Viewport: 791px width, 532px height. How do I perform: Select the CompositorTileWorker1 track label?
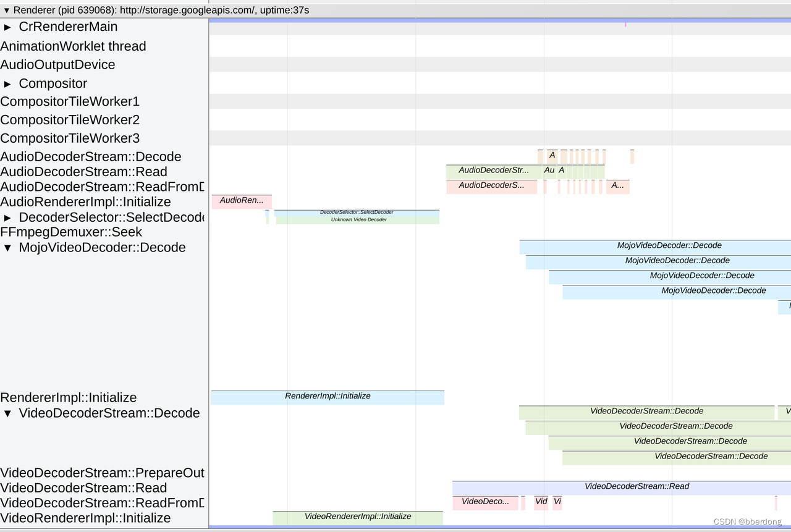click(70, 101)
